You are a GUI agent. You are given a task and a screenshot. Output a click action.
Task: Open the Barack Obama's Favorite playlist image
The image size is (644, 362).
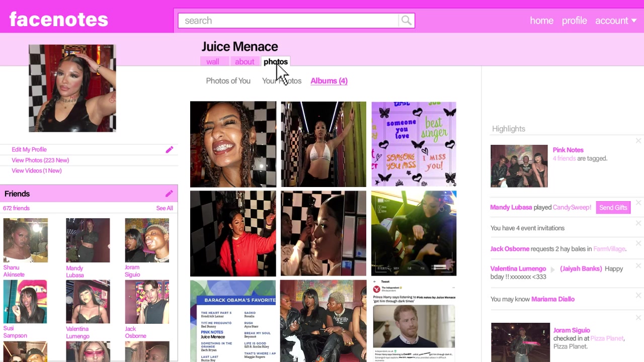pyautogui.click(x=233, y=321)
